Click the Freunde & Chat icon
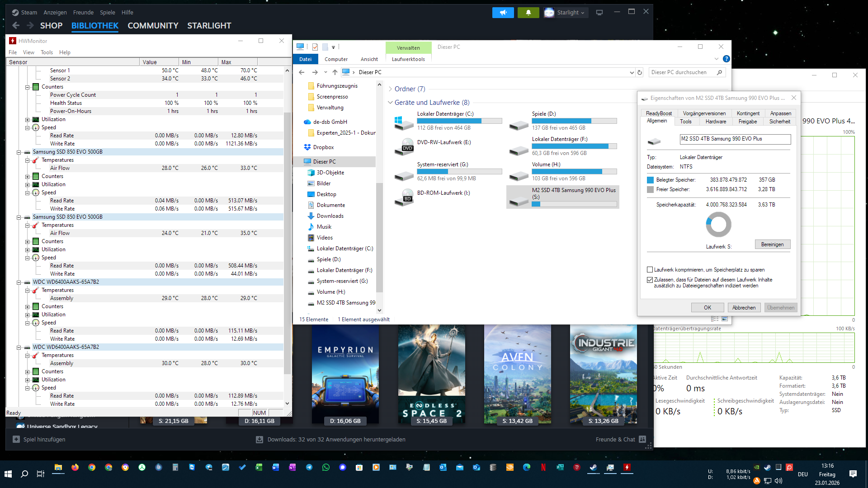This screenshot has width=868, height=488. click(642, 439)
